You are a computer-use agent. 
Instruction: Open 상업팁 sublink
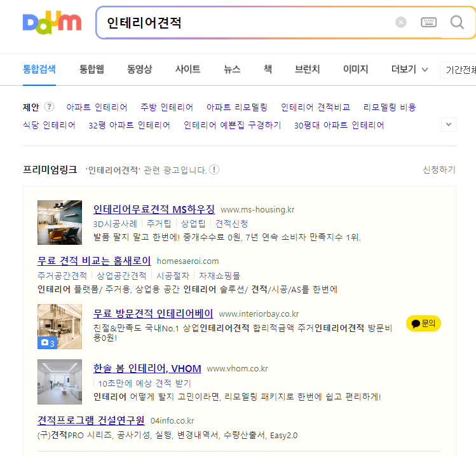click(x=193, y=224)
